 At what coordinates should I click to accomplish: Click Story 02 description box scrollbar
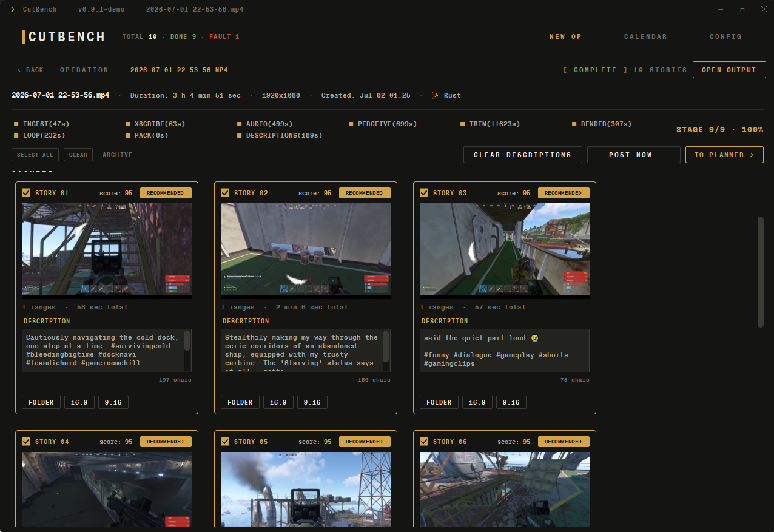pos(386,346)
